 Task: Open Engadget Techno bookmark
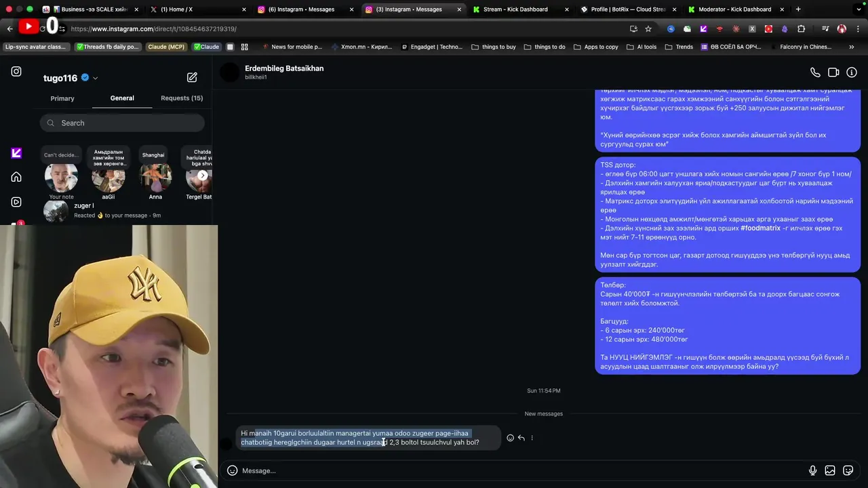click(431, 47)
